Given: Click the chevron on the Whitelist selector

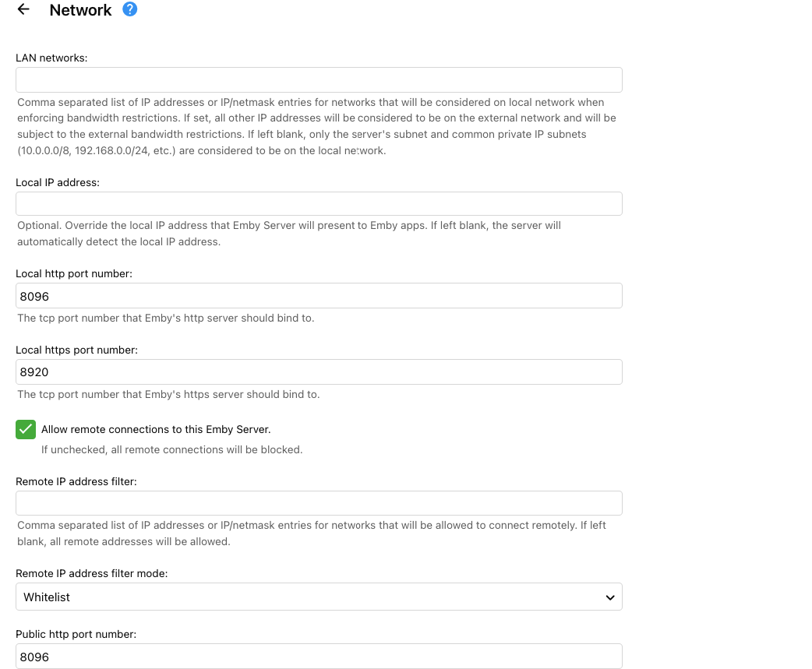Looking at the screenshot, I should click(x=610, y=597).
